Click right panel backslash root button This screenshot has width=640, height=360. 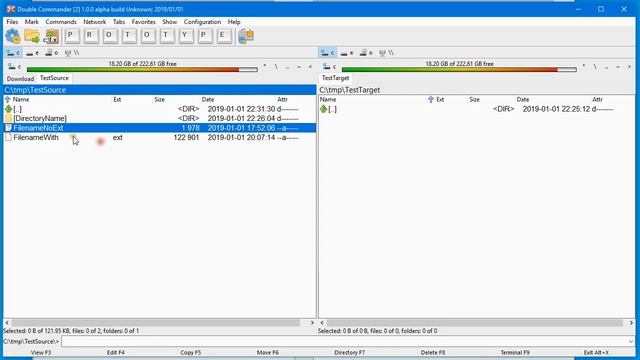point(595,67)
